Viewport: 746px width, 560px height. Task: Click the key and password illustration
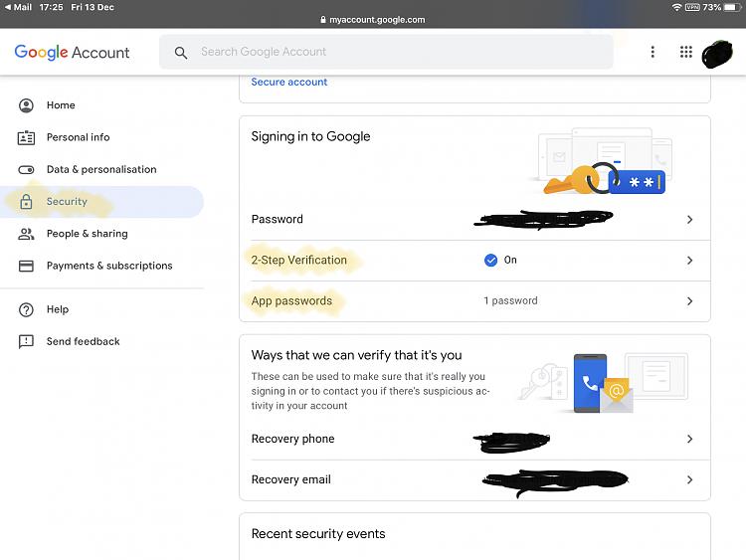601,161
